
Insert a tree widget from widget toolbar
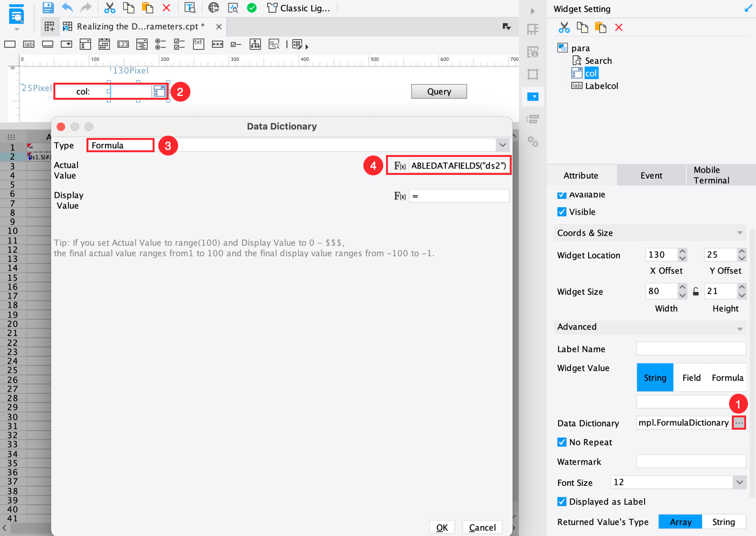(255, 44)
